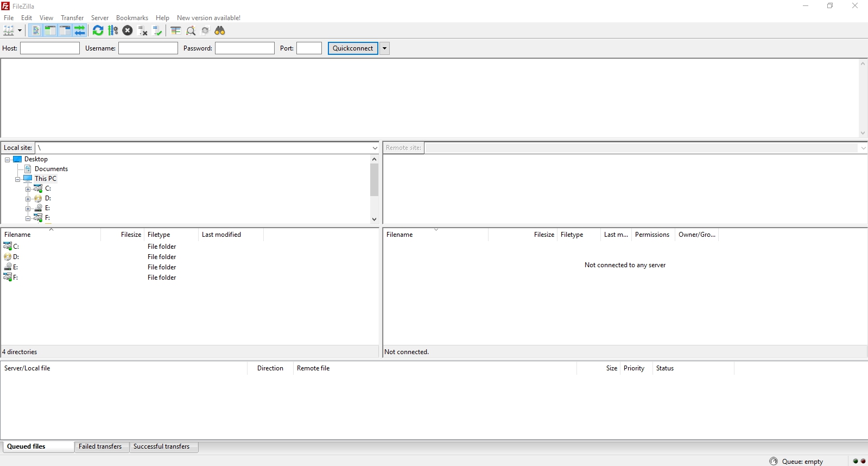Toggle processing of the transfer queue
This screenshot has height=466, width=868.
pos(113,30)
